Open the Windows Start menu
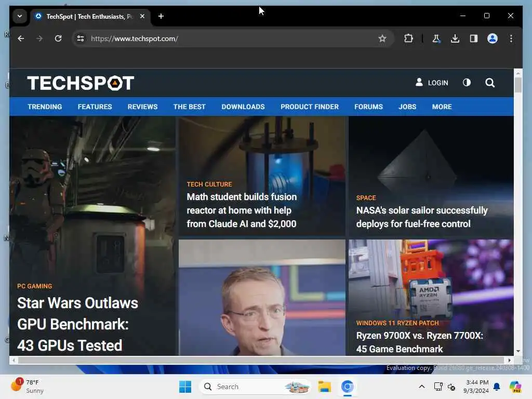Viewport: 532px width, 399px height. click(185, 387)
